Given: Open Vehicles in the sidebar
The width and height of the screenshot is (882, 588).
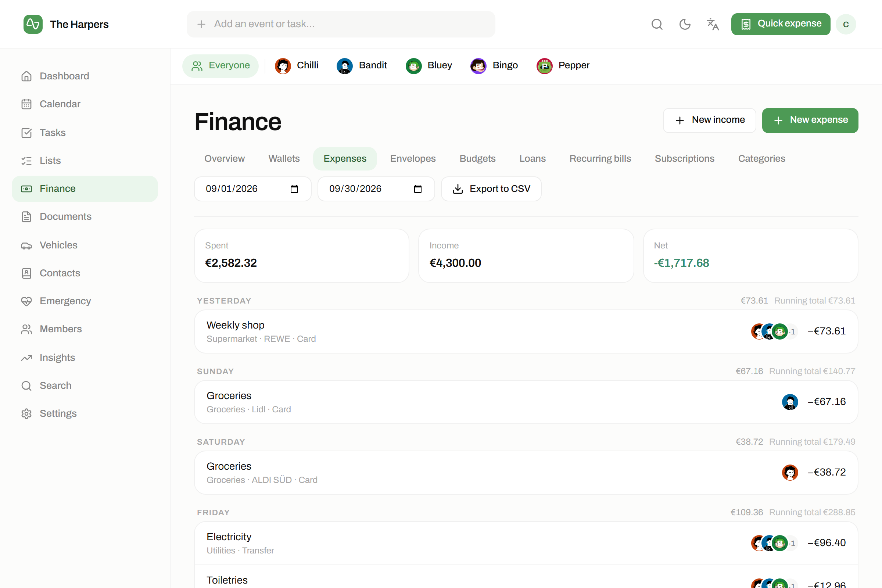Looking at the screenshot, I should click(85, 245).
